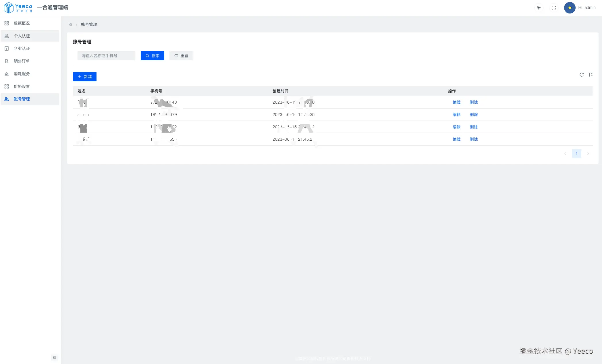Focus the name or phone search field
The width and height of the screenshot is (602, 364).
tap(106, 56)
